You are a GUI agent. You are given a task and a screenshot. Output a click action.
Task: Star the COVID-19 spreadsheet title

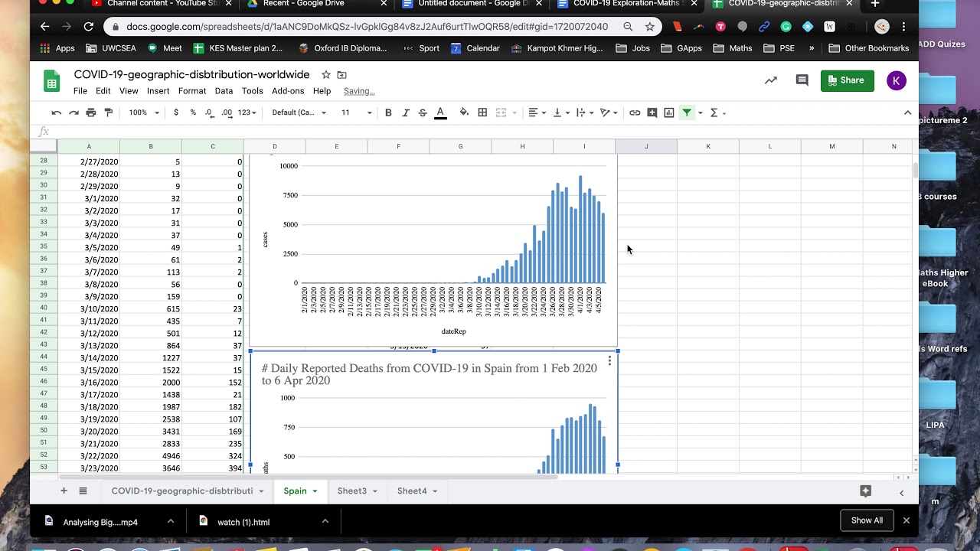coord(326,75)
